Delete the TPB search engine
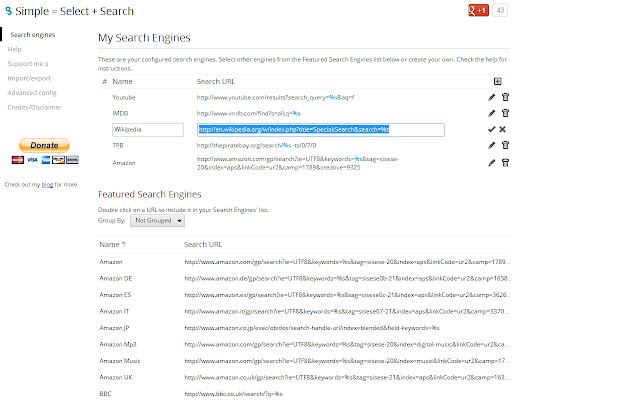Viewport: 640px width, 400px height. tap(505, 145)
